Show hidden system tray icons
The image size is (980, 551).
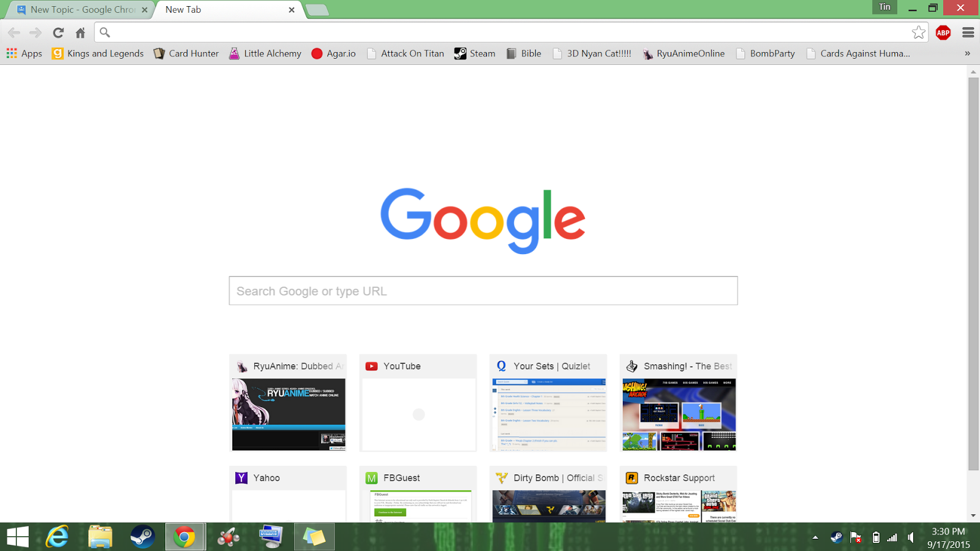pyautogui.click(x=815, y=538)
